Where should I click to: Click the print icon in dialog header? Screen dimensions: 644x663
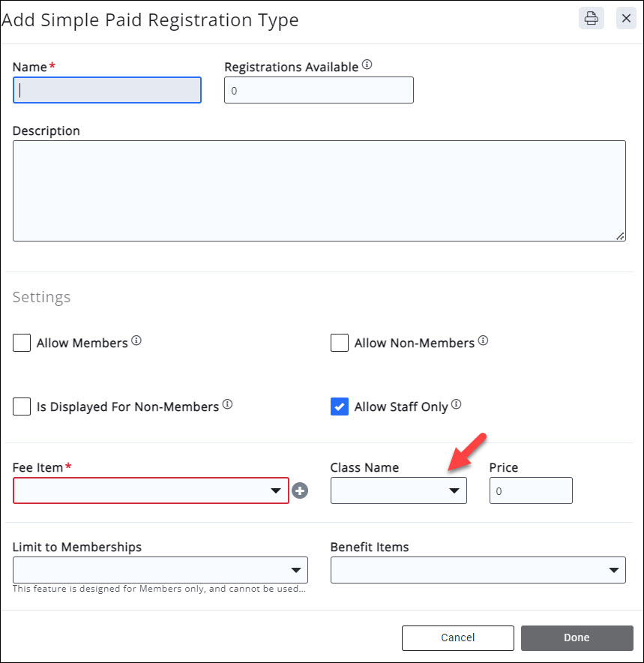click(x=592, y=19)
